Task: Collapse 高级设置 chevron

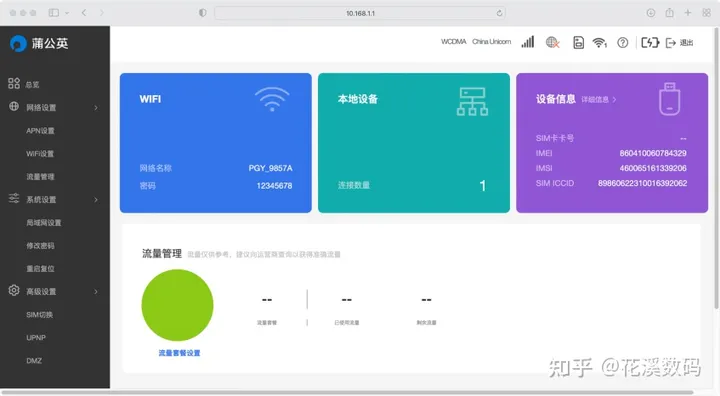Action: (96, 291)
